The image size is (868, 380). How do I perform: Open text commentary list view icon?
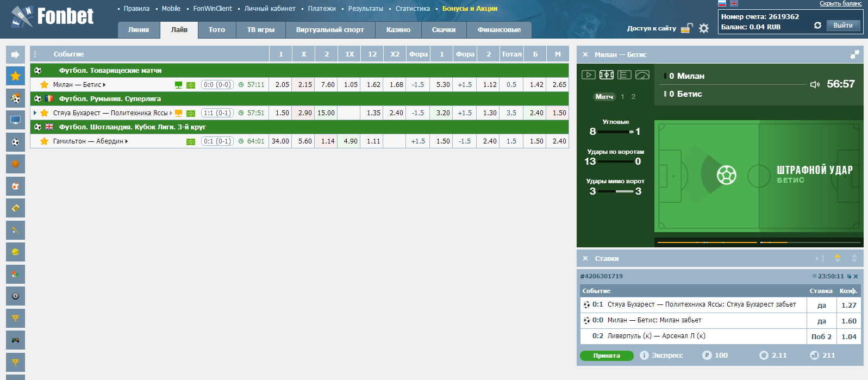[625, 75]
